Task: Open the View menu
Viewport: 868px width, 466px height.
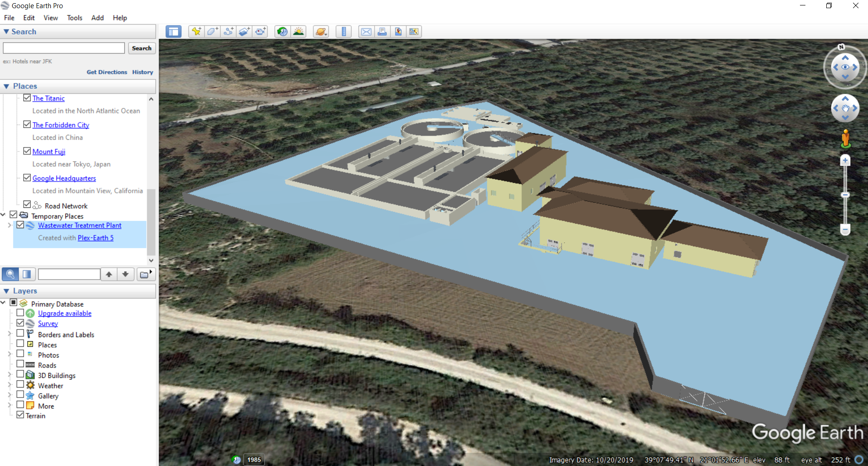Action: [51, 18]
